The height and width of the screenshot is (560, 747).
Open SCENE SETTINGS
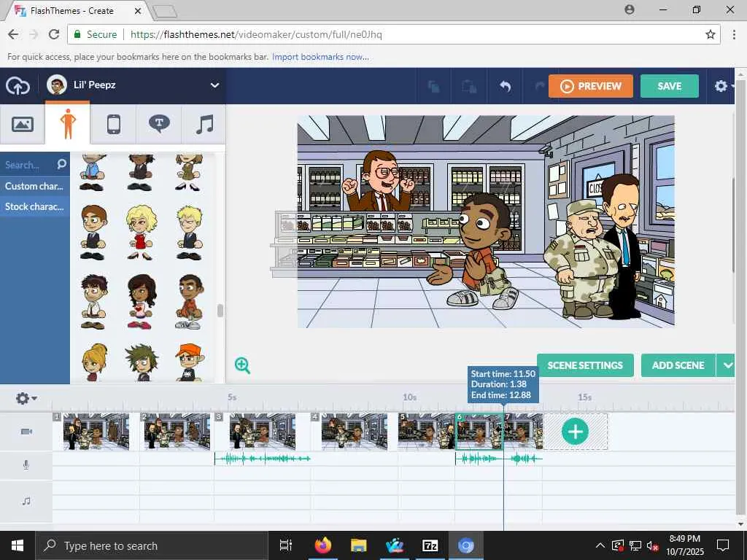coord(585,365)
